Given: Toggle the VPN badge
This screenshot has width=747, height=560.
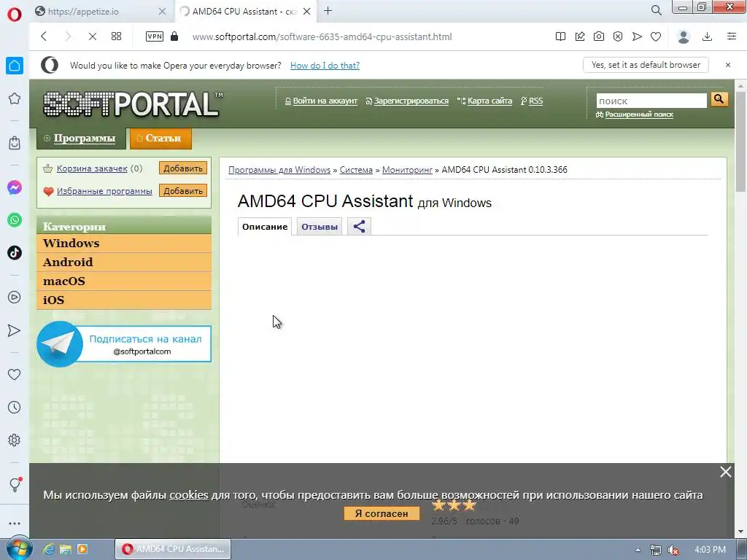Looking at the screenshot, I should pyautogui.click(x=155, y=36).
